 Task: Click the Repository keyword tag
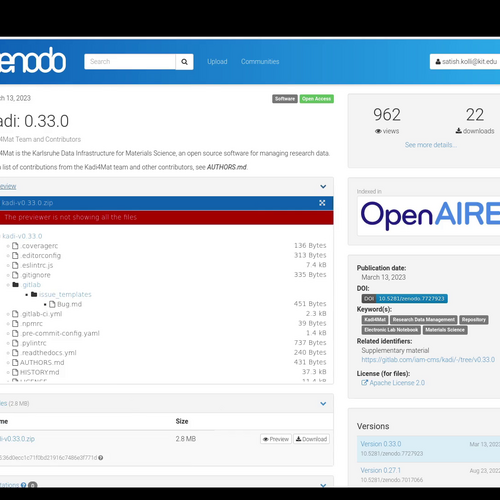[474, 320]
